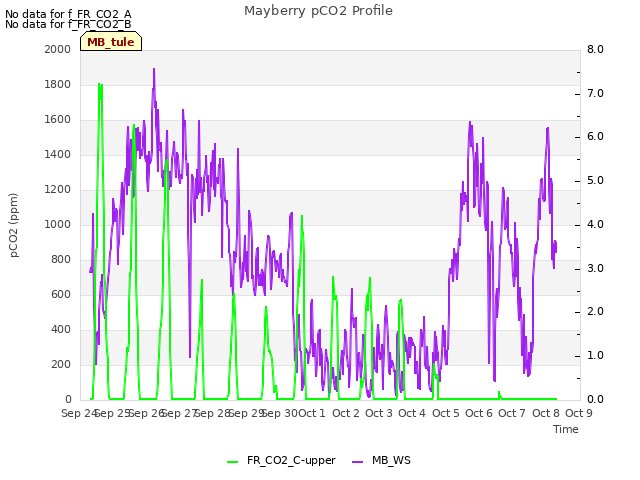Screen dimensions: 640x480
Task: Click the 5.0 tick on right axis
Action: 595,181
